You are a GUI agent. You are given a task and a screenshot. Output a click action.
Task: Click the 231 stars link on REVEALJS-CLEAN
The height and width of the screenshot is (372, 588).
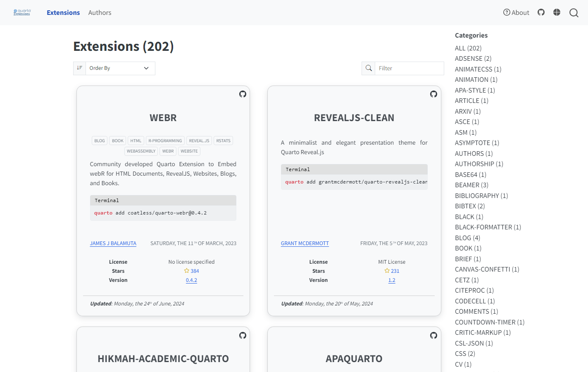[395, 271]
